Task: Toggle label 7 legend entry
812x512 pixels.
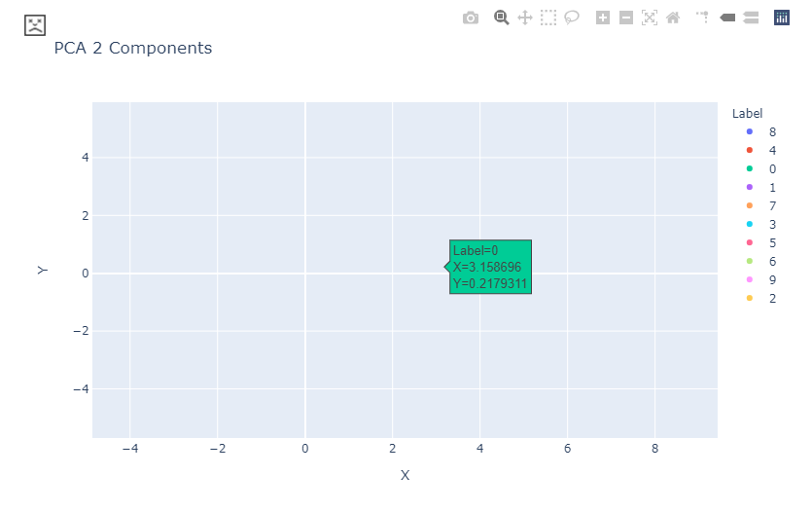Action: pyautogui.click(x=760, y=205)
